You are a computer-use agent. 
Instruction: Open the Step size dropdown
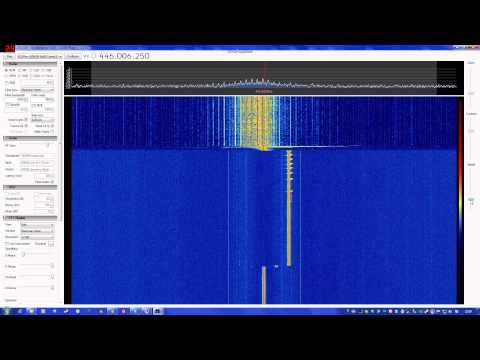click(43, 120)
